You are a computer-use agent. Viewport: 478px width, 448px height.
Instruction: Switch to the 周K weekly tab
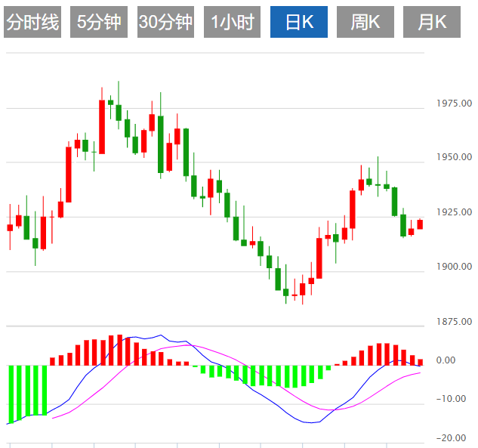tap(365, 22)
